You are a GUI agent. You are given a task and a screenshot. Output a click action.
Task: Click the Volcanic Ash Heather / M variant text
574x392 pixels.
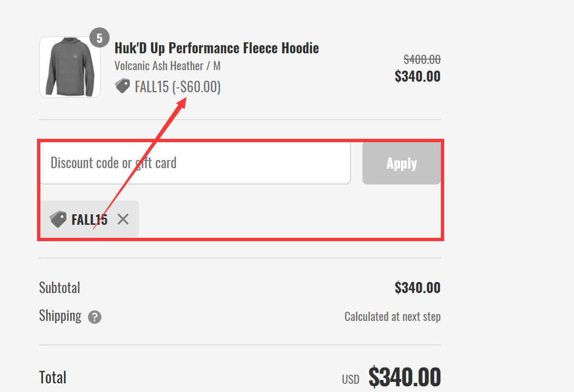pyautogui.click(x=167, y=66)
